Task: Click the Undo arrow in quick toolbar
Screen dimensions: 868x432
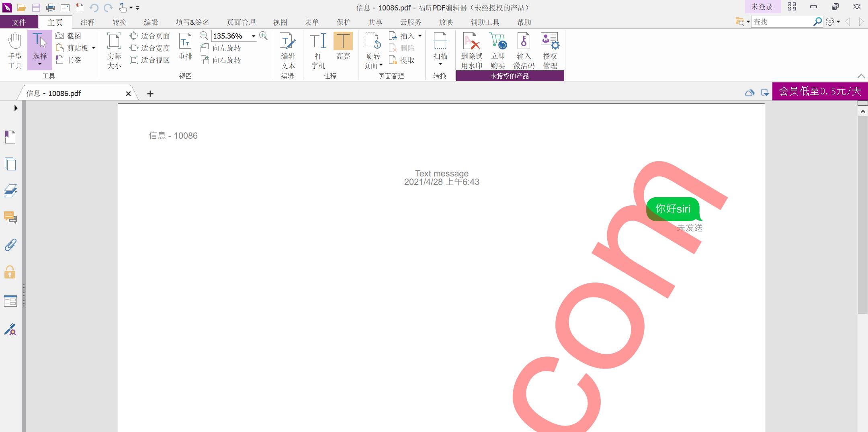Action: (94, 7)
